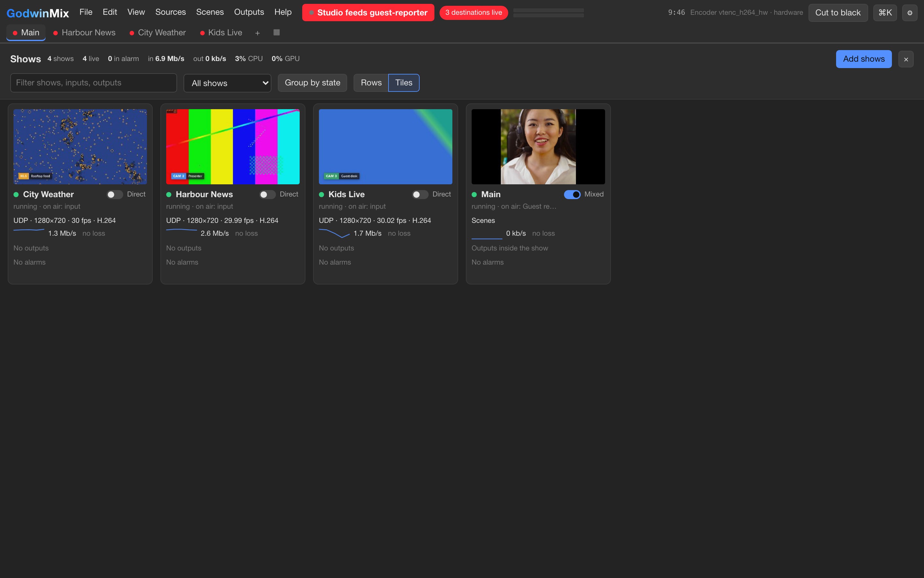The image size is (924, 578).
Task: Click Studio feeds guest-reporter on-air button
Action: 368,13
